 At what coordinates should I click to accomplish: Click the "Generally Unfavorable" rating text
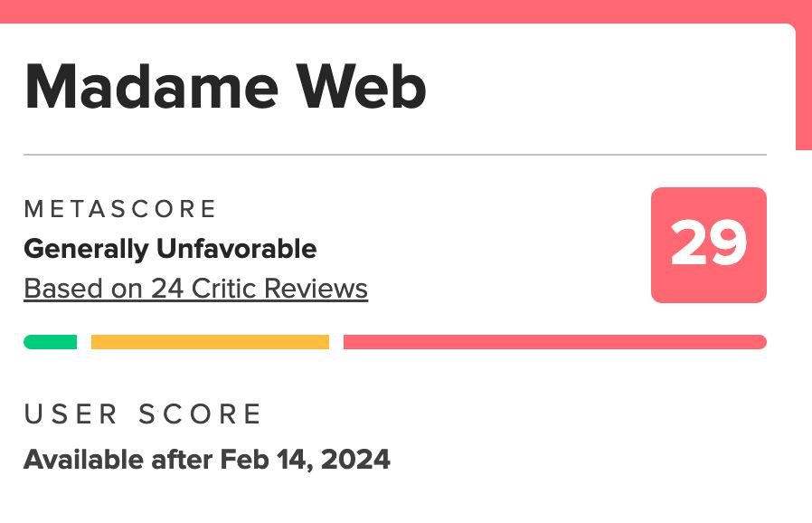coord(170,248)
